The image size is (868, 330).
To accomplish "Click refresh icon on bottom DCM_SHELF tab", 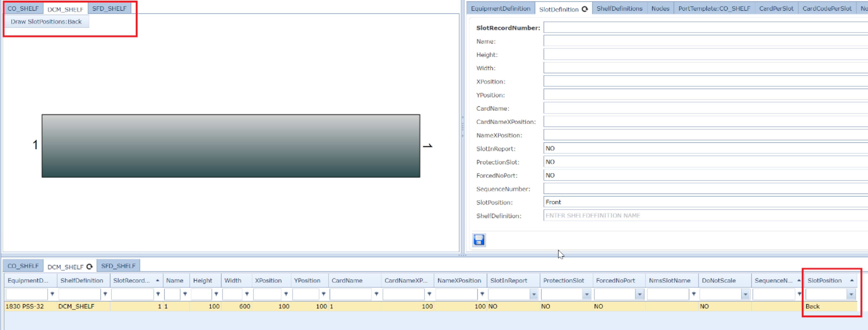I will [89, 267].
